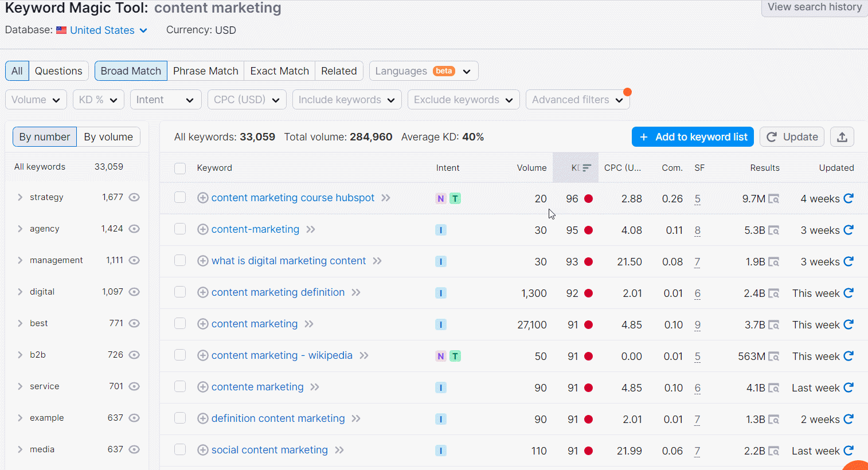Open SERP view for 9.7M results
Image resolution: width=868 pixels, height=470 pixels.
coord(773,199)
